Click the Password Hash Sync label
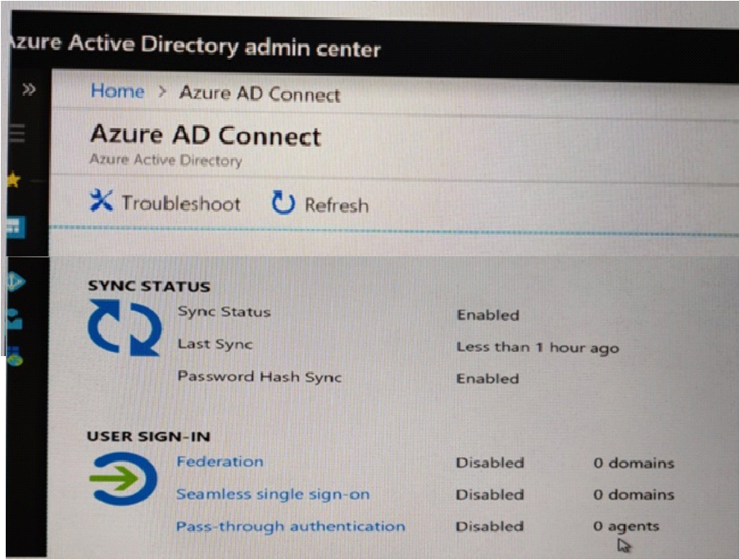 point(259,377)
